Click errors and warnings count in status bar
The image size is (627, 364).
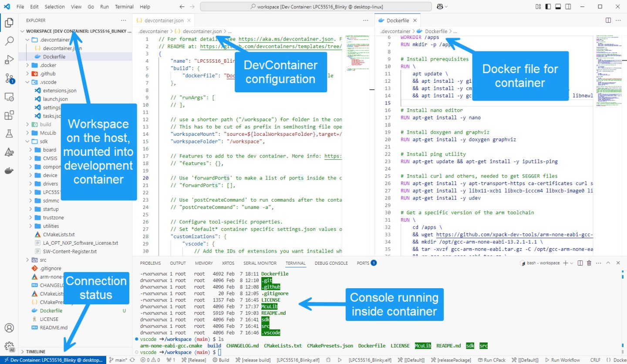[150, 360]
